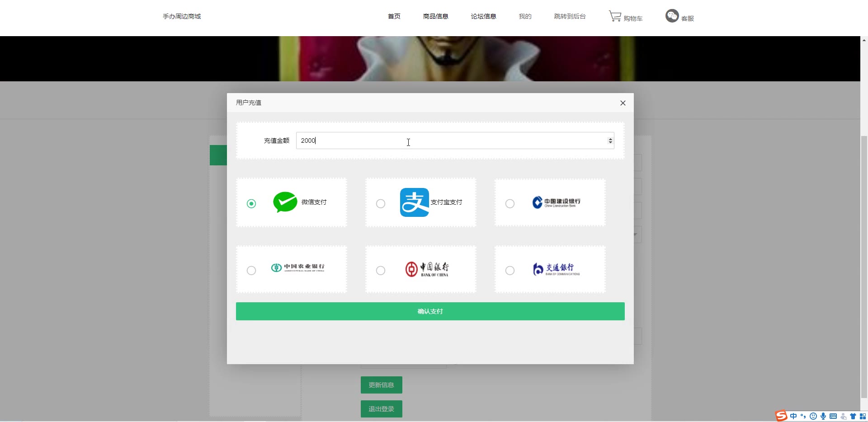This screenshot has width=868, height=422.
Task: Open customer service chat icon
Action: point(672,16)
